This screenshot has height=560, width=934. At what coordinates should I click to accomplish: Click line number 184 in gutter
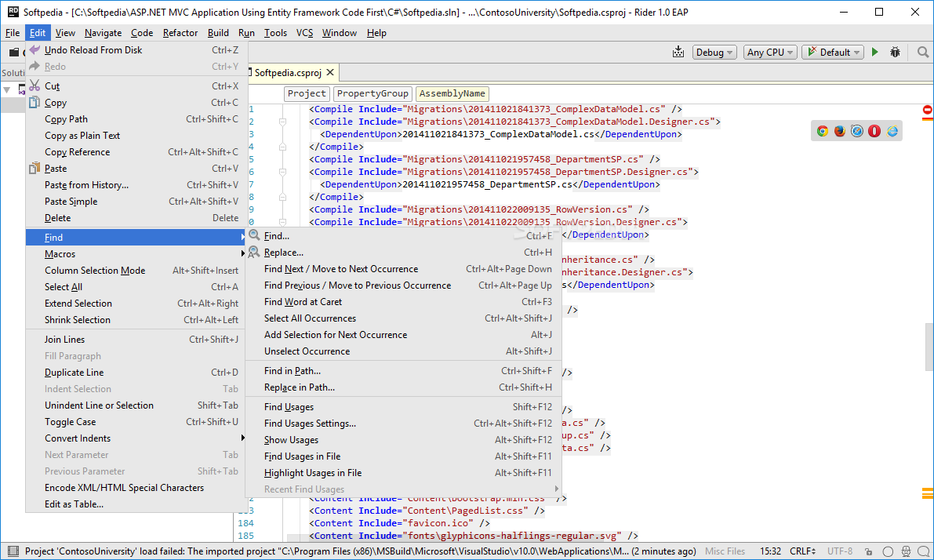click(x=246, y=523)
